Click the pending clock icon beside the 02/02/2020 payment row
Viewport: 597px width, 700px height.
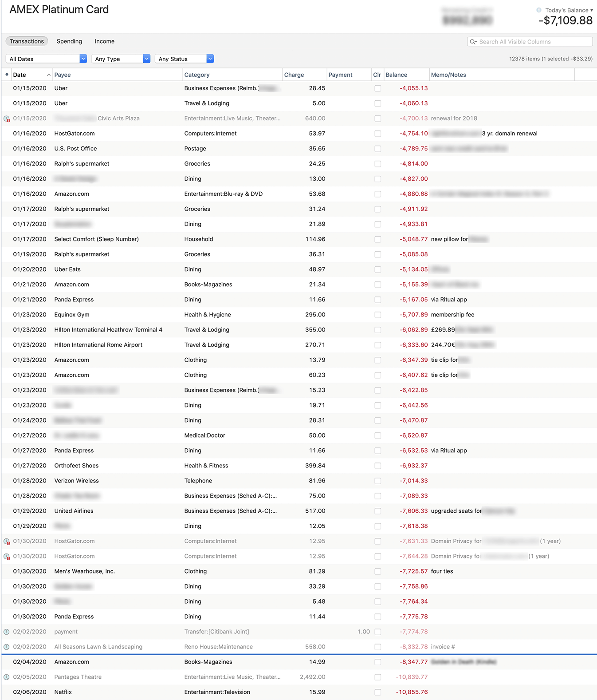pyautogui.click(x=7, y=632)
